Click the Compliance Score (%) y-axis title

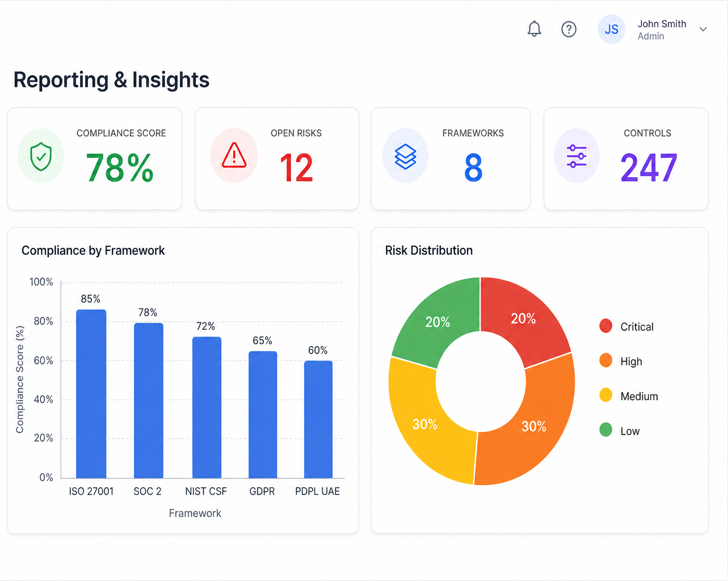(20, 380)
